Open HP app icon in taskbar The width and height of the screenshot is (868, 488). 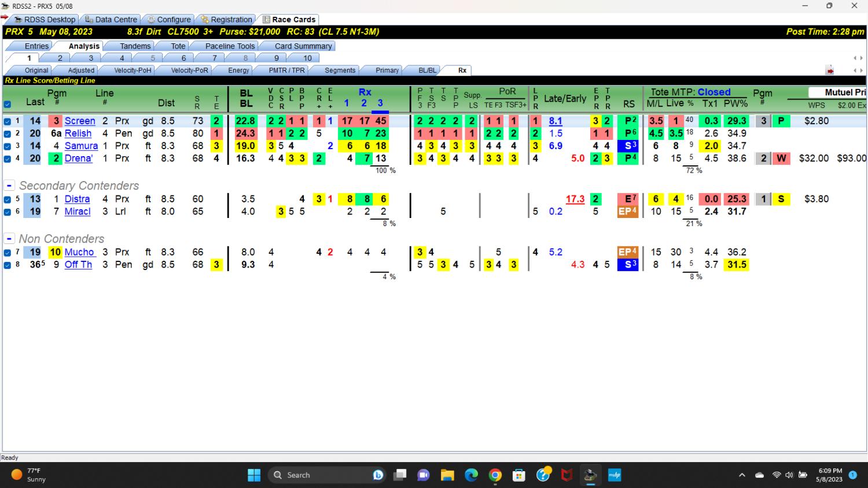tap(614, 475)
